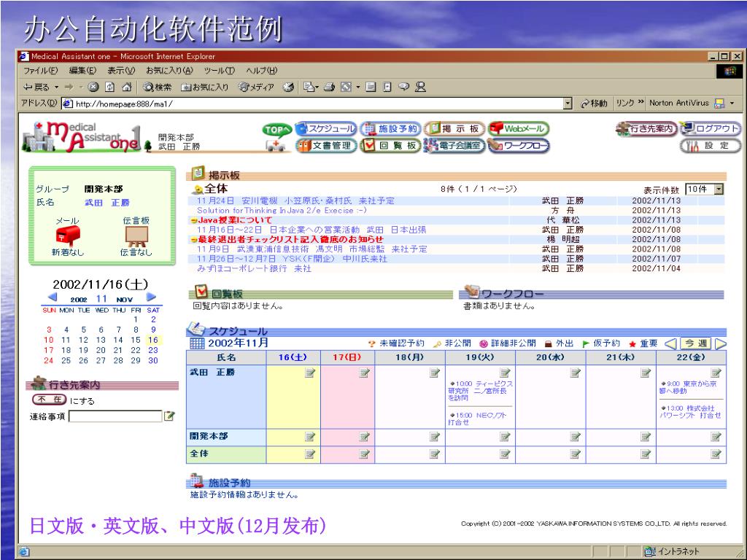Viewport: 747px width, 560px height.
Task: Click the 移動 go button
Action: [x=593, y=104]
